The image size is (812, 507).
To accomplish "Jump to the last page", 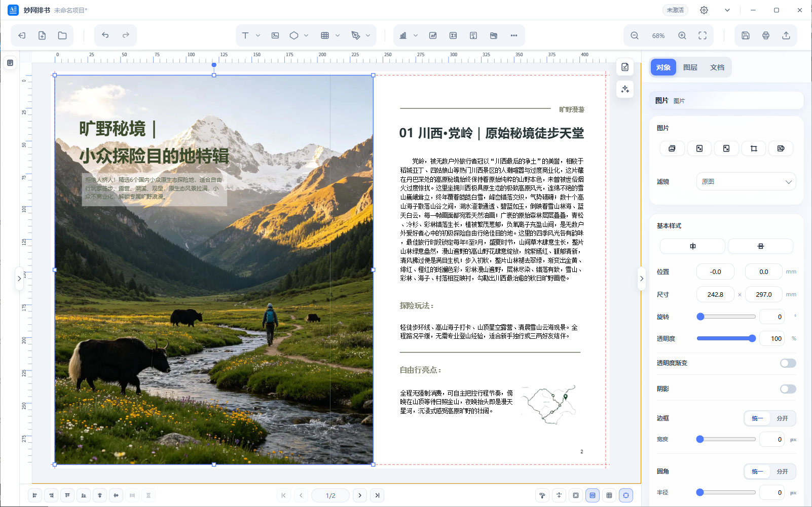I will [x=377, y=495].
